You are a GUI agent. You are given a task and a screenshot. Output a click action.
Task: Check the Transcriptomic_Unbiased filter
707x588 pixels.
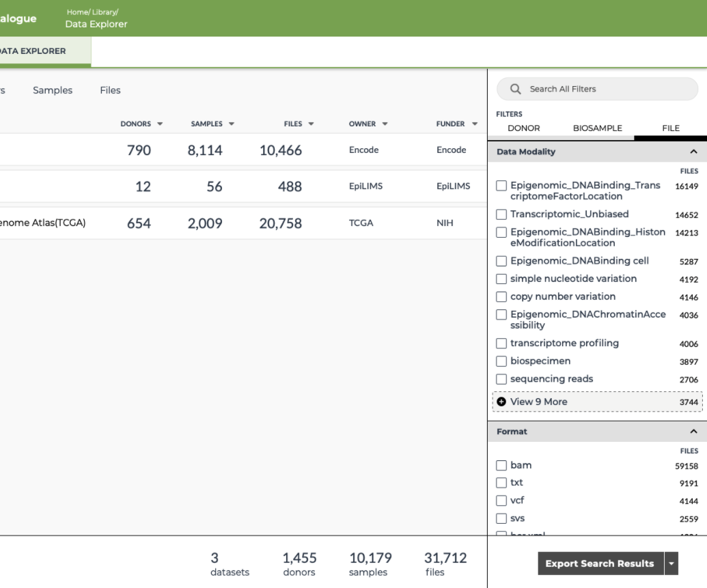(501, 214)
